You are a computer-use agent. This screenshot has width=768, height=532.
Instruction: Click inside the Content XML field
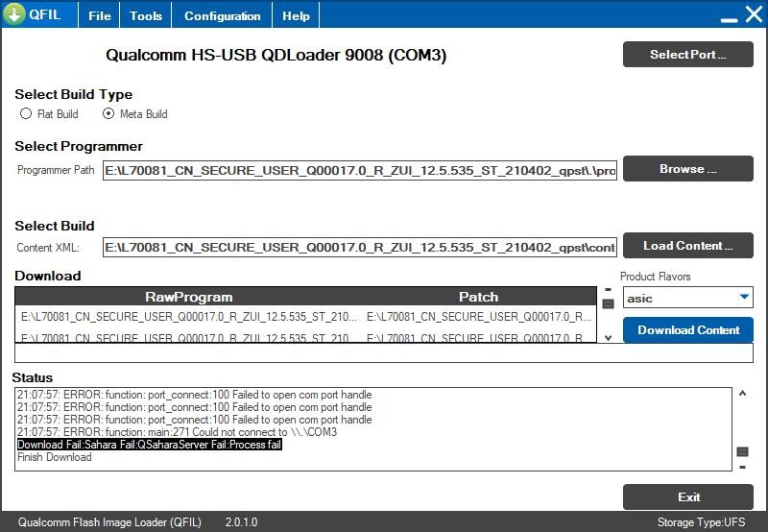(x=359, y=248)
